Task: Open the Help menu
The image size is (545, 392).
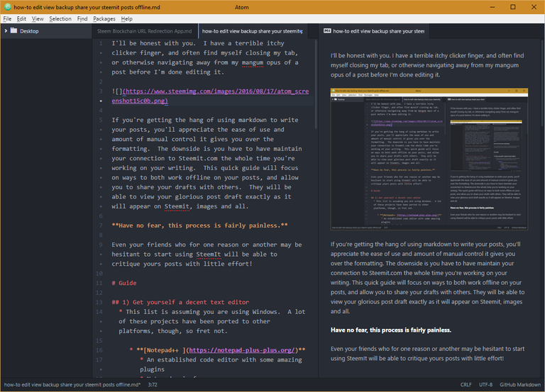Action: [126, 18]
